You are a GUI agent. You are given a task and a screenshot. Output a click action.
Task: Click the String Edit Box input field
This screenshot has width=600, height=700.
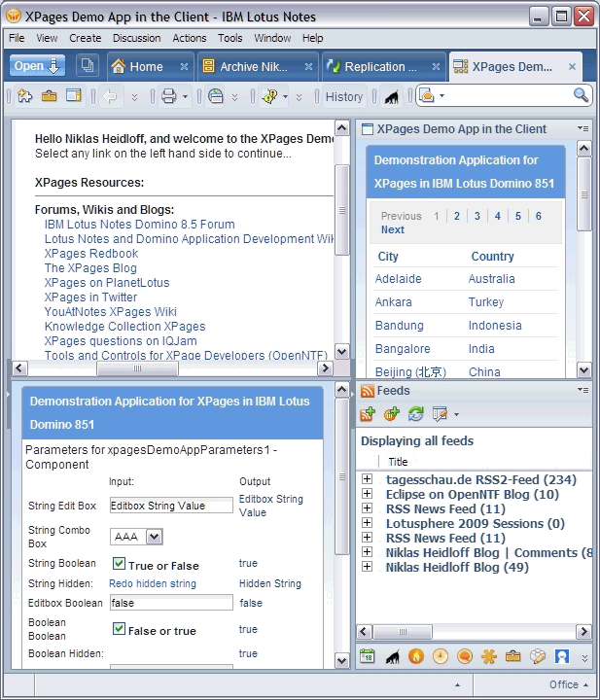tap(171, 506)
